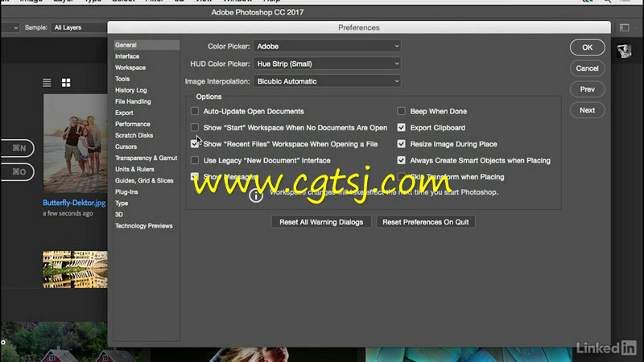Open Image Interpolation dropdown
The height and width of the screenshot is (362, 644).
pos(328,81)
